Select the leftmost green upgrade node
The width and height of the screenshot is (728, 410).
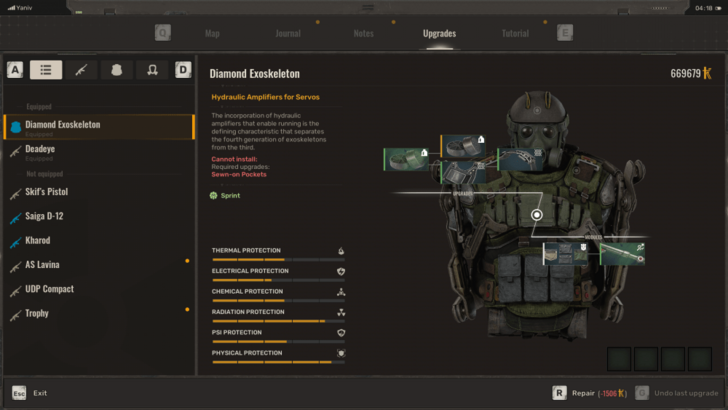coord(406,159)
